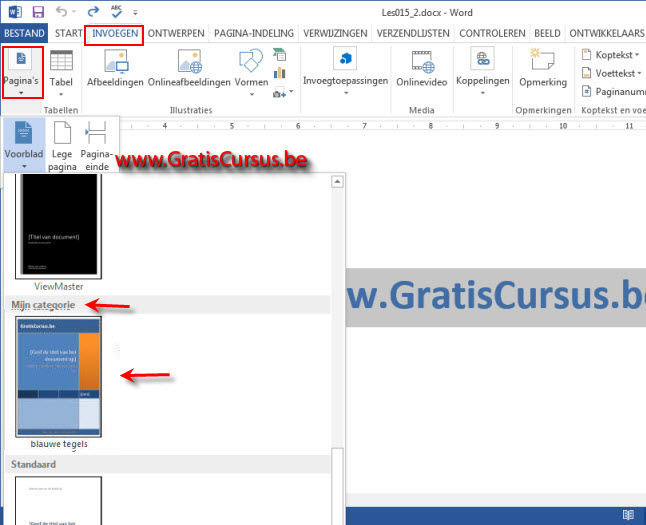Click the Standaard category heading
This screenshot has height=525, width=646.
point(33,464)
